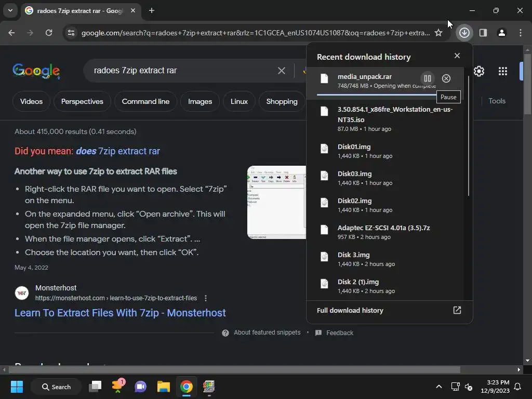Filter results by Perspectives

tap(82, 101)
